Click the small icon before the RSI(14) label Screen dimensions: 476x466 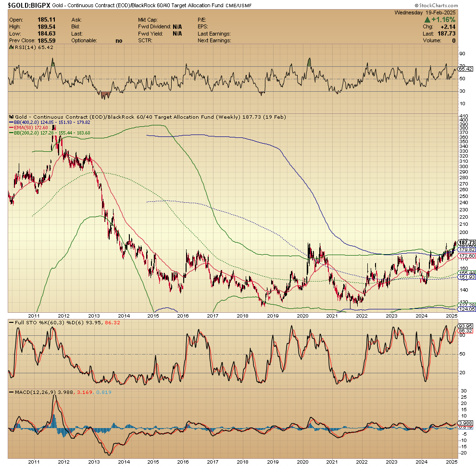(x=11, y=48)
